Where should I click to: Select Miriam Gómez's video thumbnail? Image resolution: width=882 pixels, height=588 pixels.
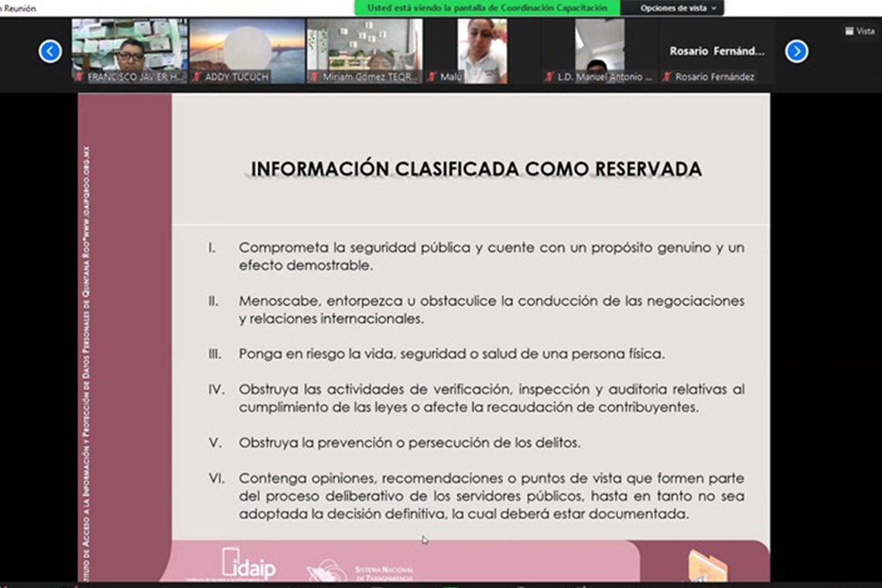pos(365,46)
